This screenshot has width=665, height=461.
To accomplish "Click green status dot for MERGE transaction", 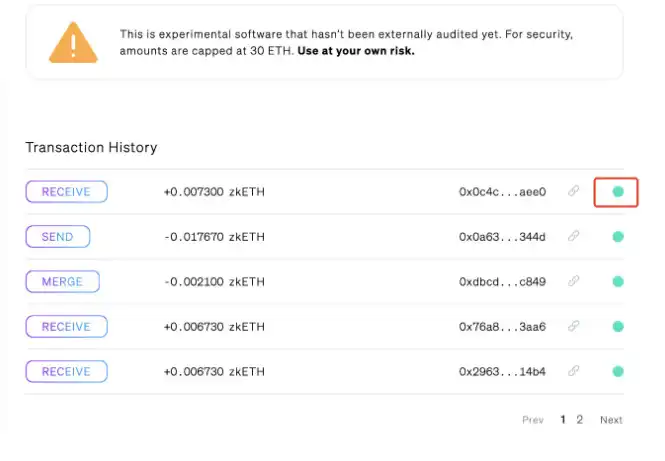I will pyautogui.click(x=618, y=282).
